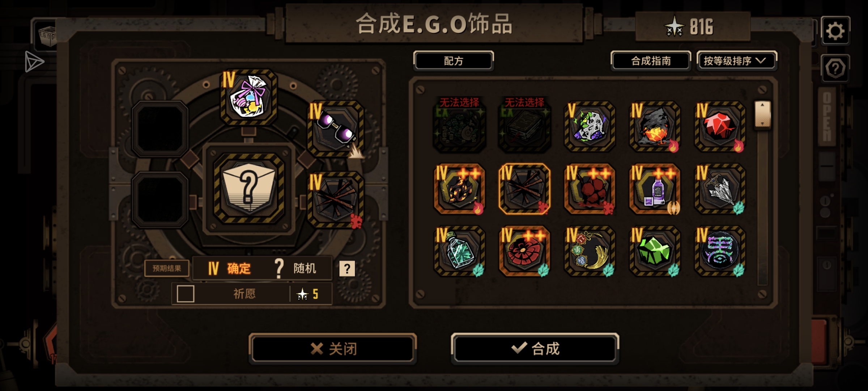The height and width of the screenshot is (391, 868).
Task: Open the 配方 recipes tab
Action: coord(454,61)
